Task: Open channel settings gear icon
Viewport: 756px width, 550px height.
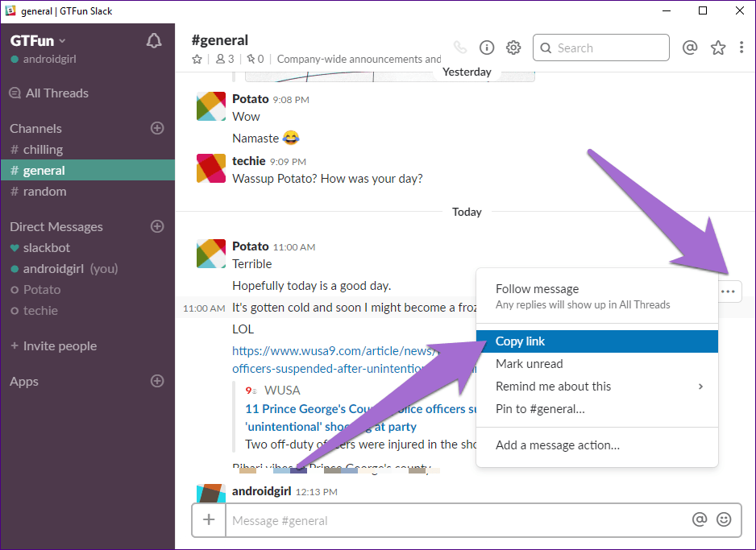Action: tap(513, 48)
